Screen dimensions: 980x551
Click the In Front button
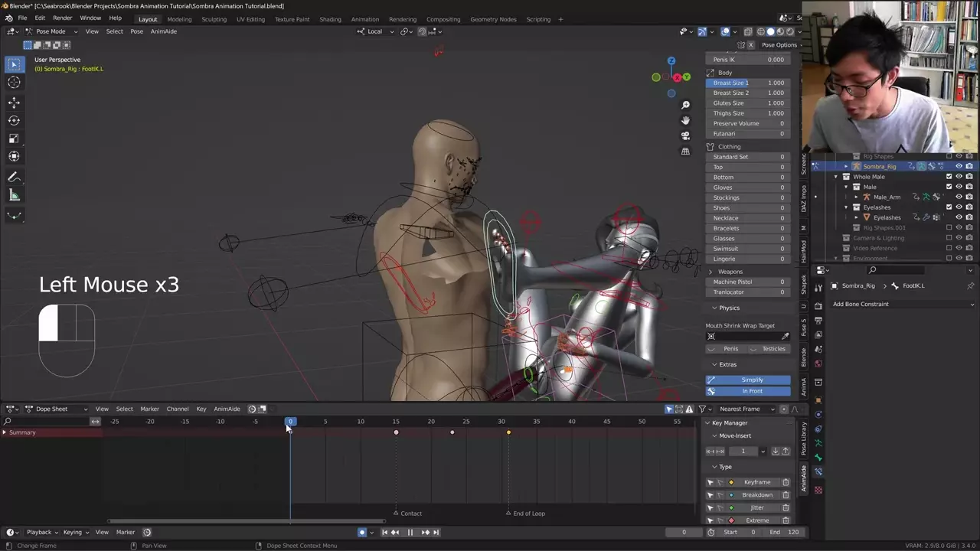coord(752,391)
